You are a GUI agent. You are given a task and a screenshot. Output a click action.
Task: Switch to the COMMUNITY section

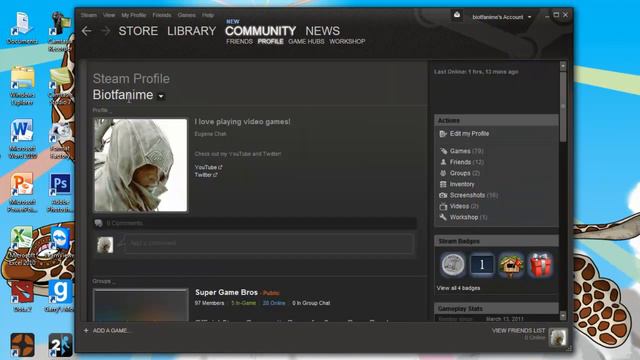point(260,31)
